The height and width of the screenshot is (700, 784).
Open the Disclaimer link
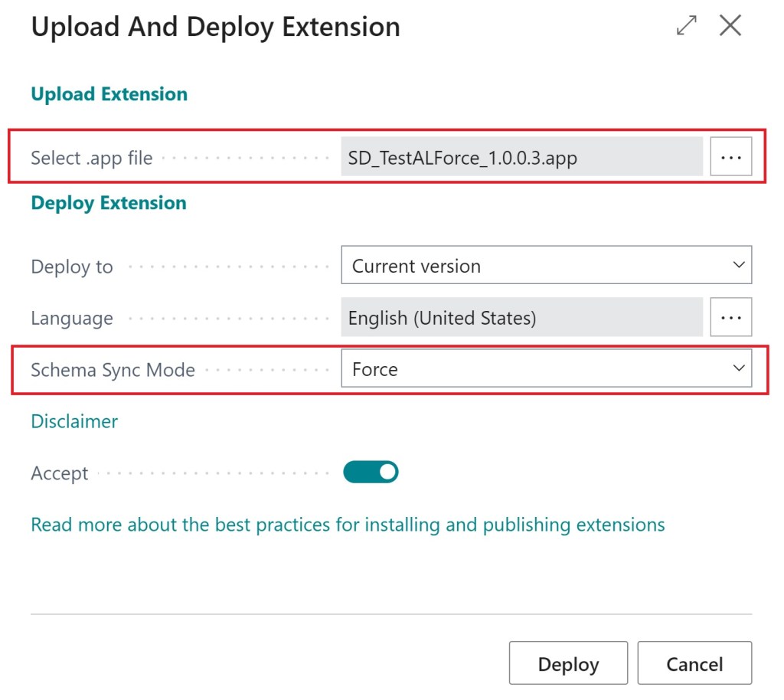[x=74, y=421]
